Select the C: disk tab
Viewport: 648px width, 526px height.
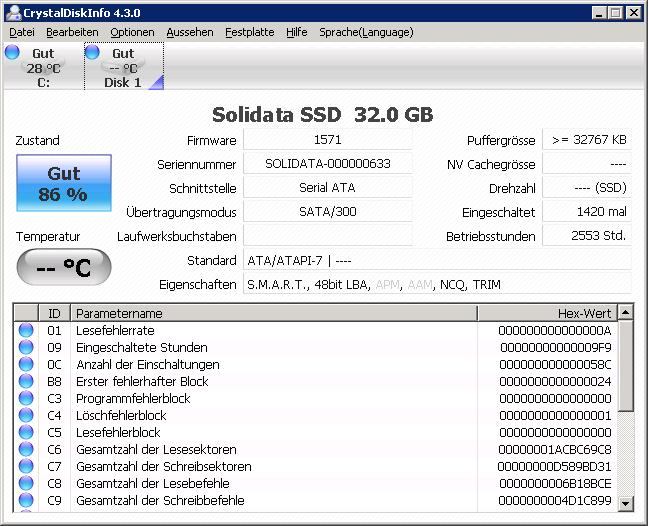tap(43, 66)
